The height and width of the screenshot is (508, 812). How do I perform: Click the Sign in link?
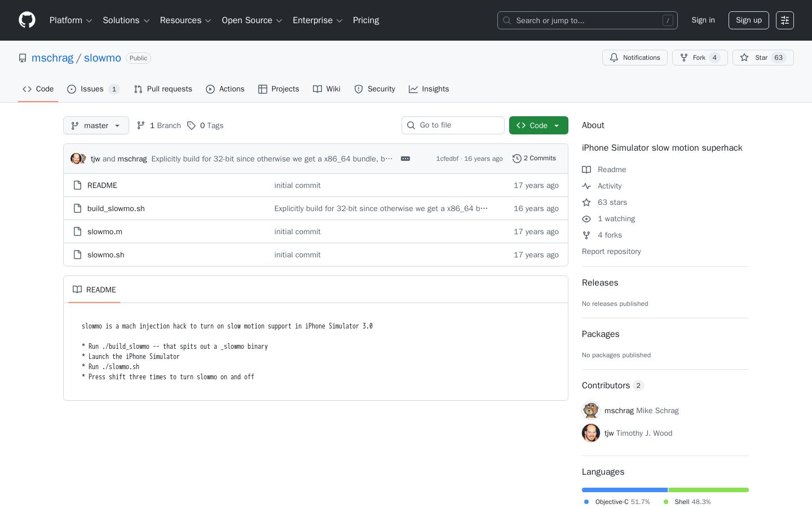703,20
